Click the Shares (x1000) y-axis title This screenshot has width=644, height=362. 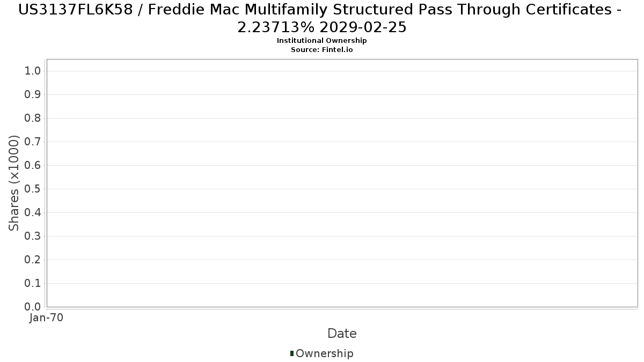14,183
